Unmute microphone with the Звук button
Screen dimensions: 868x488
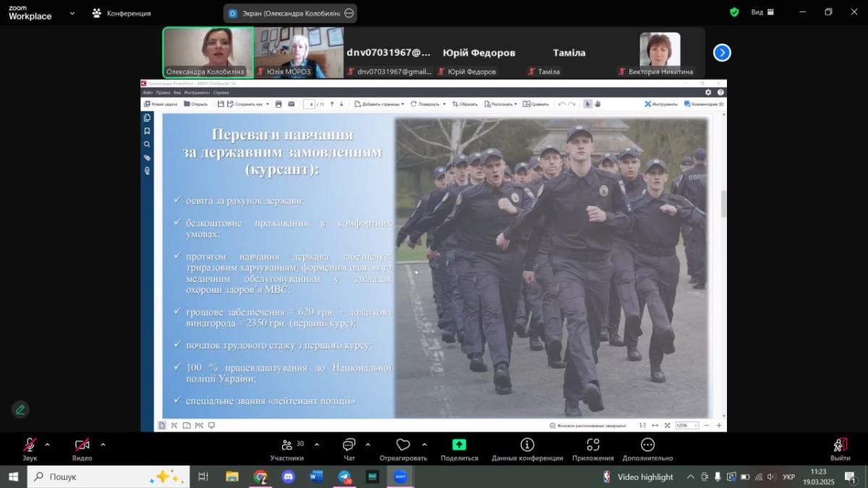pos(30,447)
